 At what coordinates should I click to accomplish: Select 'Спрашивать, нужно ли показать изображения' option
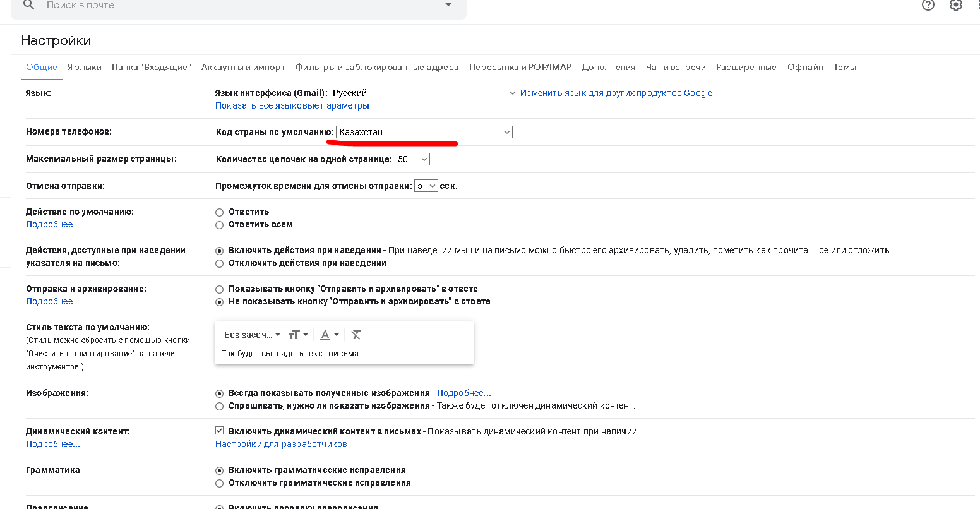220,406
